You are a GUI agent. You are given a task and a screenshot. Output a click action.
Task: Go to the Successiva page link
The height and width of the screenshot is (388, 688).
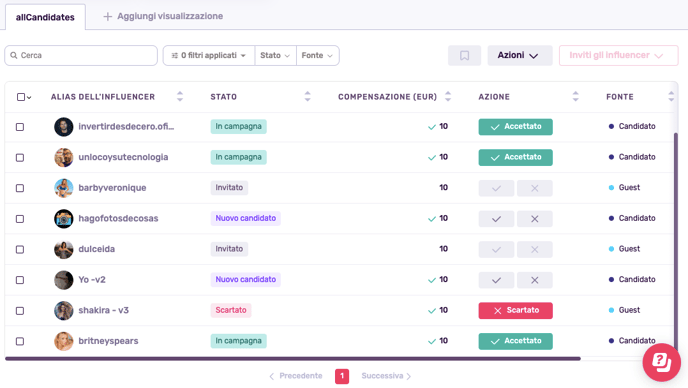click(386, 376)
